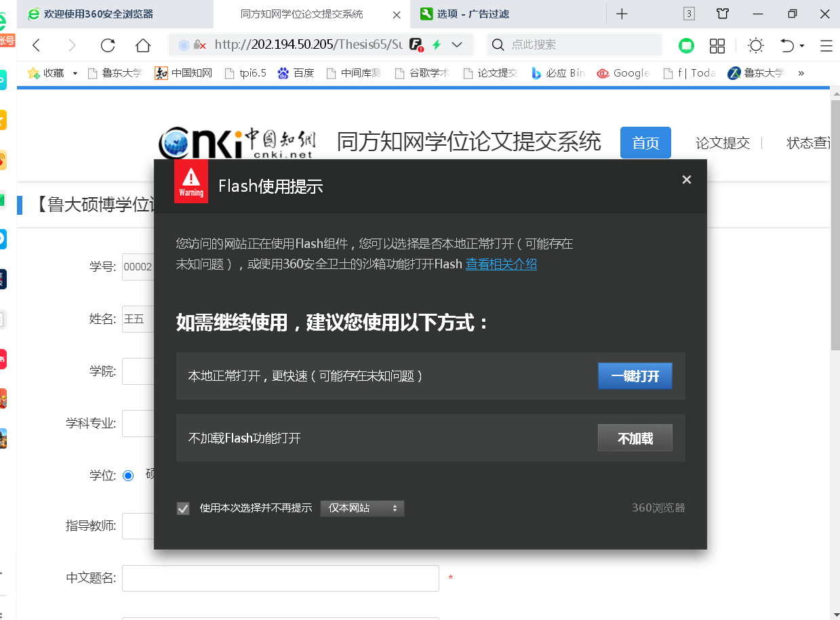This screenshot has height=620, width=840.
Task: Open the dropdown arrow beside the undo icon
Action: 802,46
